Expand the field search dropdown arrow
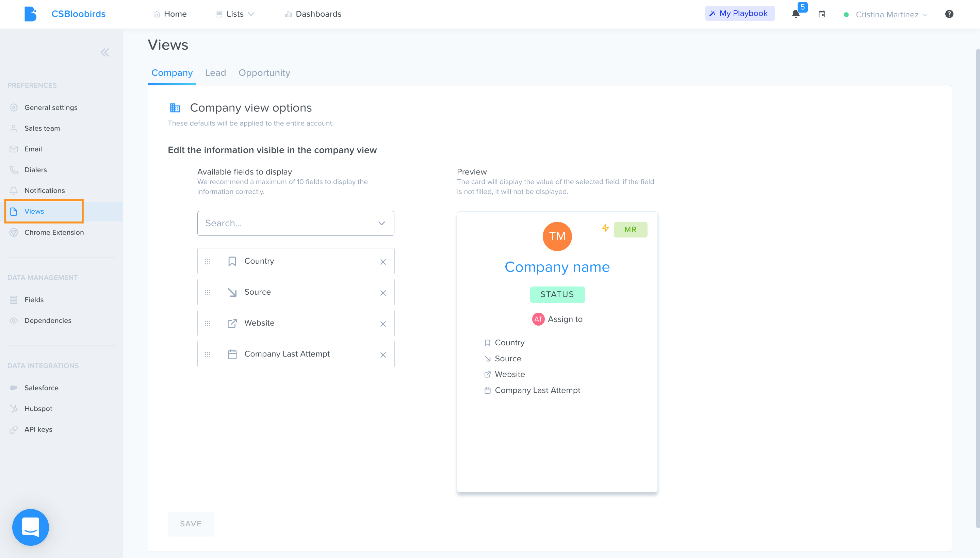The width and height of the screenshot is (980, 558). coord(381,223)
